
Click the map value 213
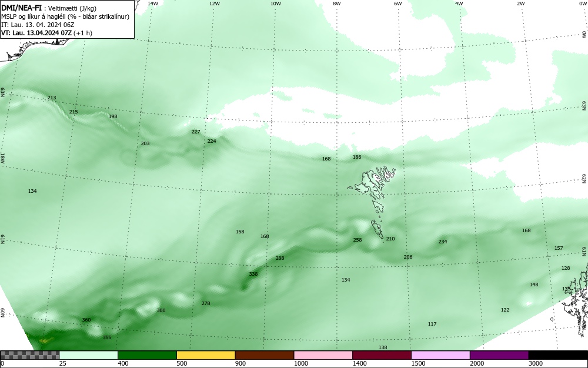[x=52, y=98]
